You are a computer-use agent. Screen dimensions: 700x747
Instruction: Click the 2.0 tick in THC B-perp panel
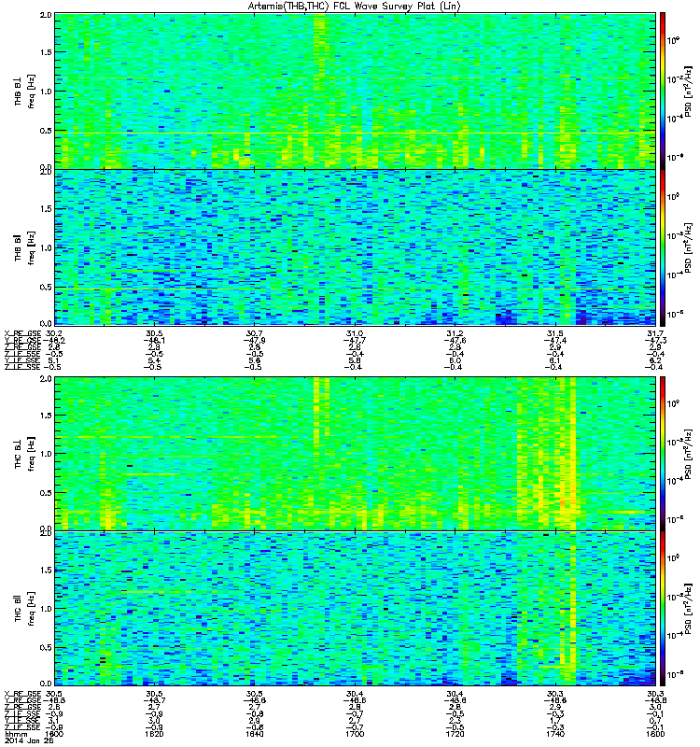[46, 379]
